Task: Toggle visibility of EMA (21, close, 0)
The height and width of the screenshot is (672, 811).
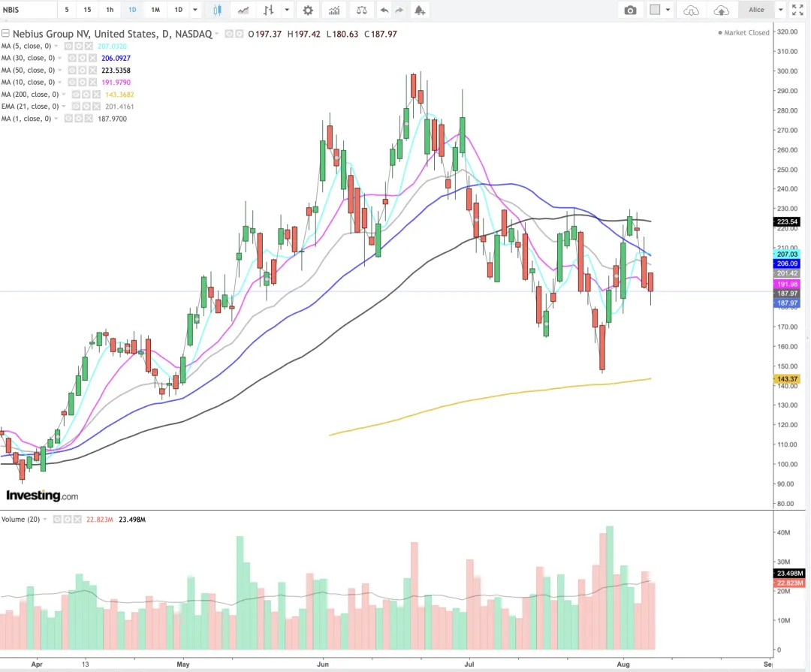Action: coord(76,107)
